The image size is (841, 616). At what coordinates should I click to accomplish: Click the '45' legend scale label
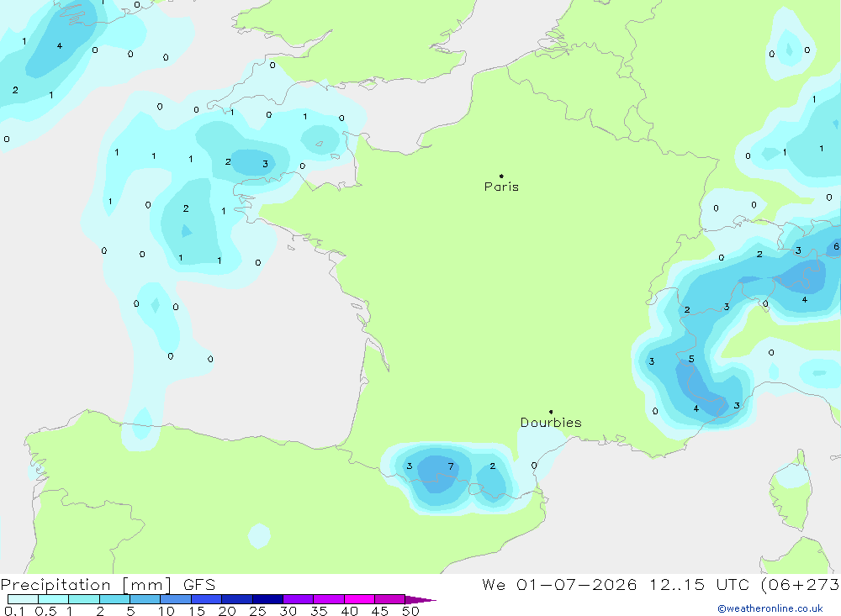(380, 611)
